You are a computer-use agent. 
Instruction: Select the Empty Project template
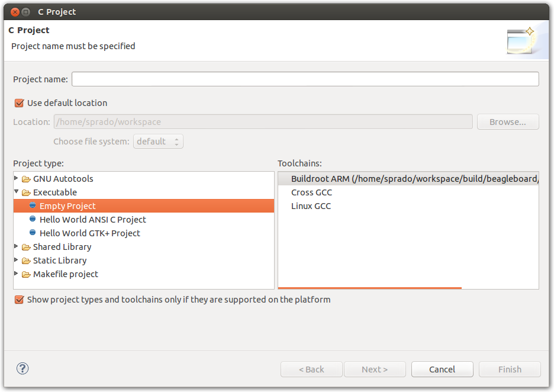[144, 205]
